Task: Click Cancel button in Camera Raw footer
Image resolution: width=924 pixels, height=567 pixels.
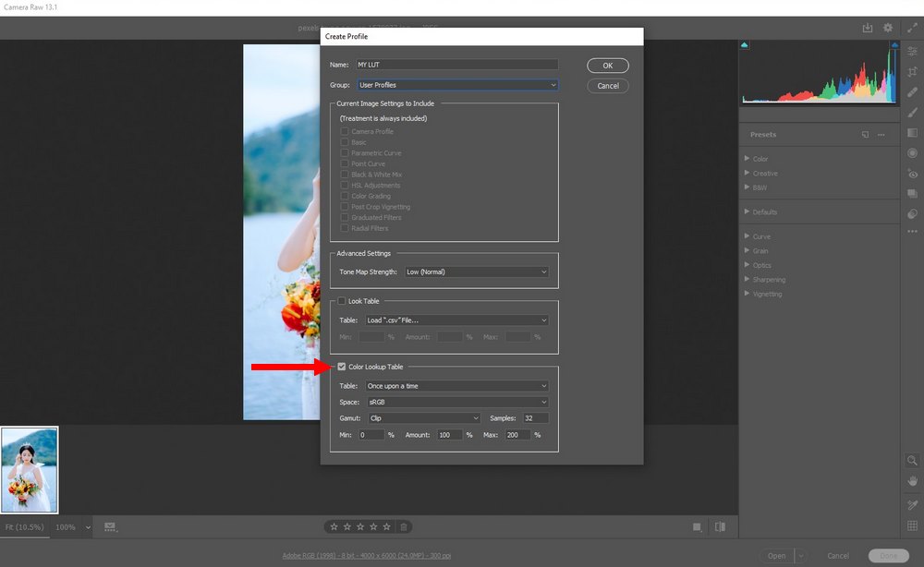Action: coord(837,555)
